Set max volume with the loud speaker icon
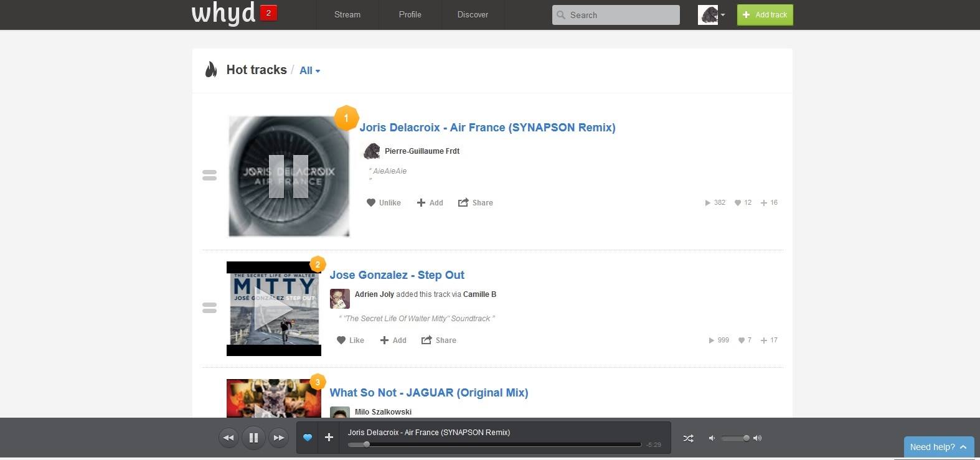 pyautogui.click(x=757, y=438)
